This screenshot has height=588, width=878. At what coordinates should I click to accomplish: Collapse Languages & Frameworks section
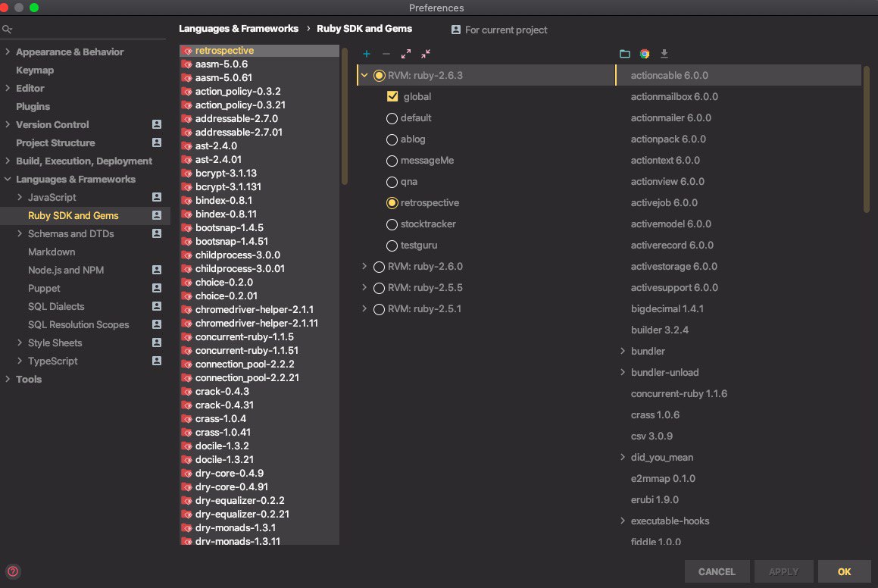8,179
